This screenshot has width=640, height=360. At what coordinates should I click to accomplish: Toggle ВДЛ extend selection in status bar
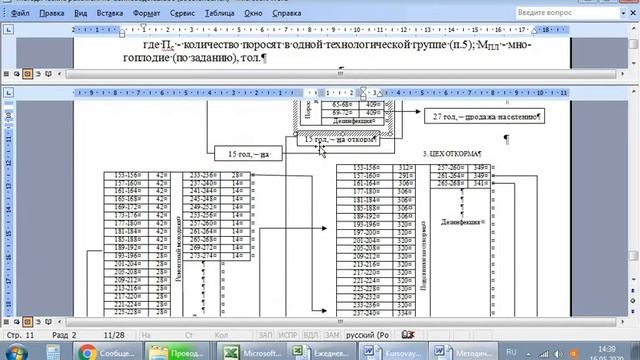point(311,335)
